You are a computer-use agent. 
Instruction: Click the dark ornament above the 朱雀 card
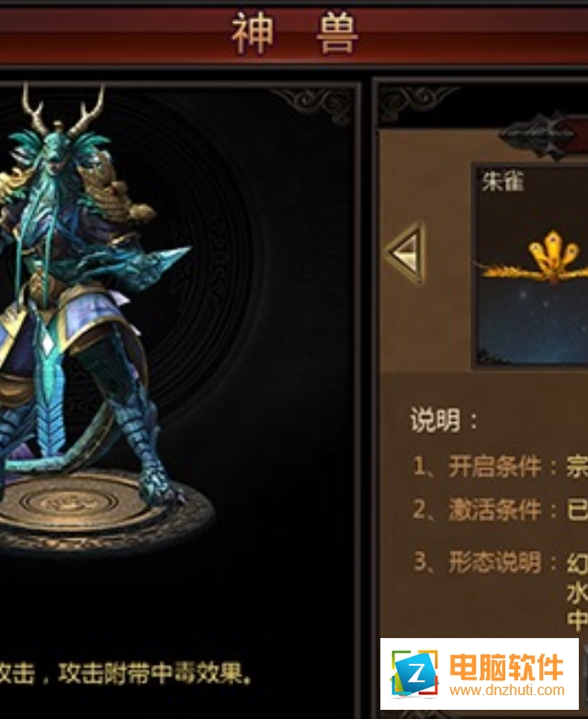pyautogui.click(x=543, y=136)
